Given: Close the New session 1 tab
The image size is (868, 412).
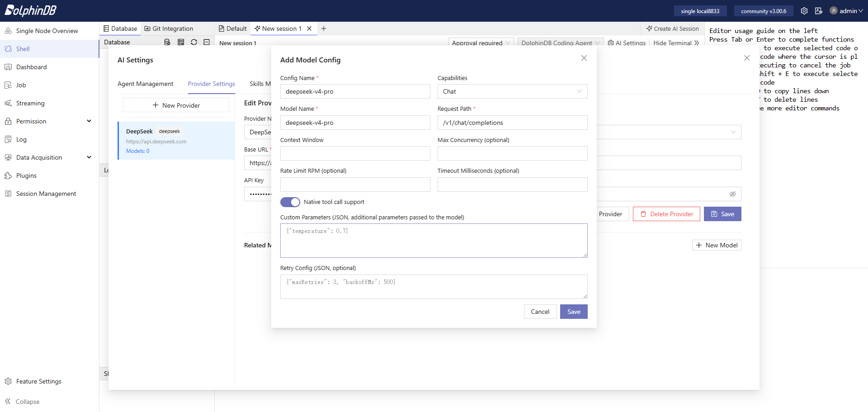Looking at the screenshot, I should coord(309,28).
